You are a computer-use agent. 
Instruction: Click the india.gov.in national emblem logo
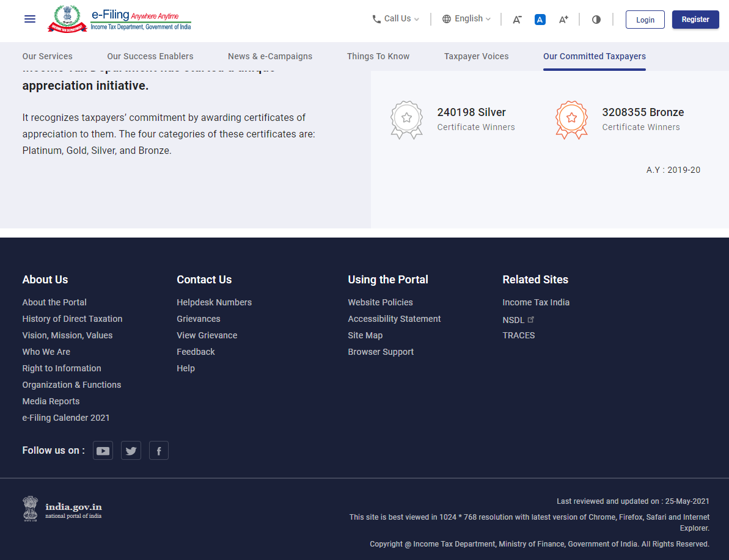click(30, 509)
